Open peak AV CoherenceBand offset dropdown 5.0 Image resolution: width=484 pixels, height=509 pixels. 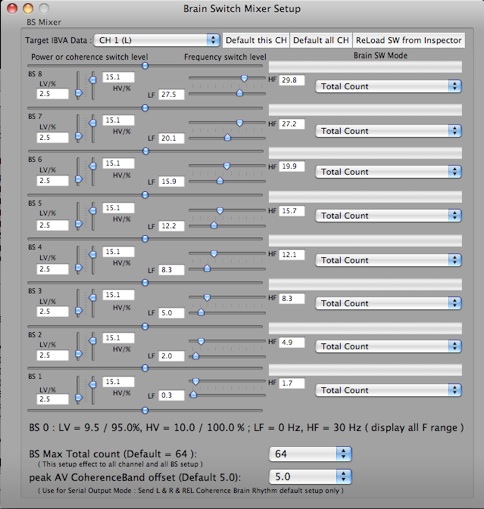[310, 477]
